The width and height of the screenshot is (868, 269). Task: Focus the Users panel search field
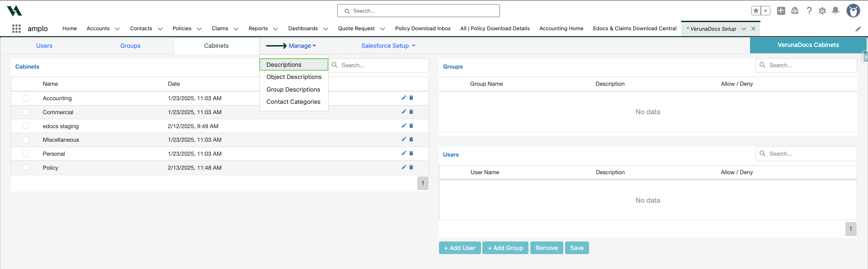pyautogui.click(x=806, y=154)
